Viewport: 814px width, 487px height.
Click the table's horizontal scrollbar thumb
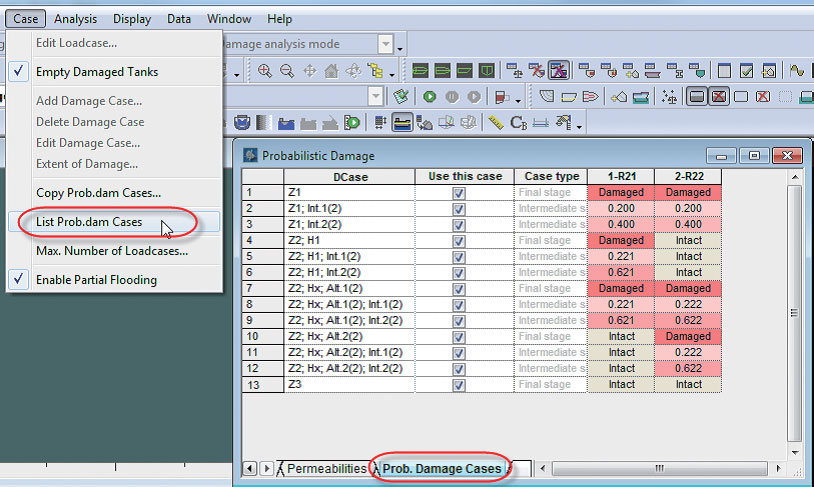click(x=659, y=468)
